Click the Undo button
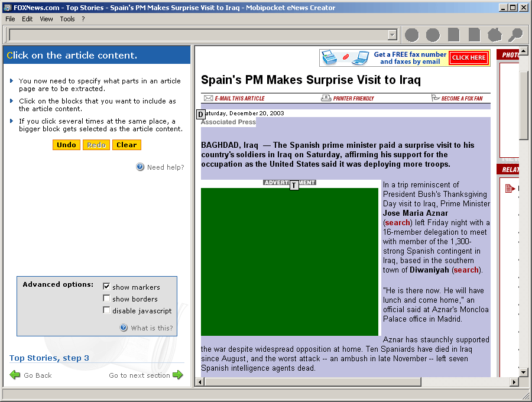The width and height of the screenshot is (532, 402). click(66, 145)
